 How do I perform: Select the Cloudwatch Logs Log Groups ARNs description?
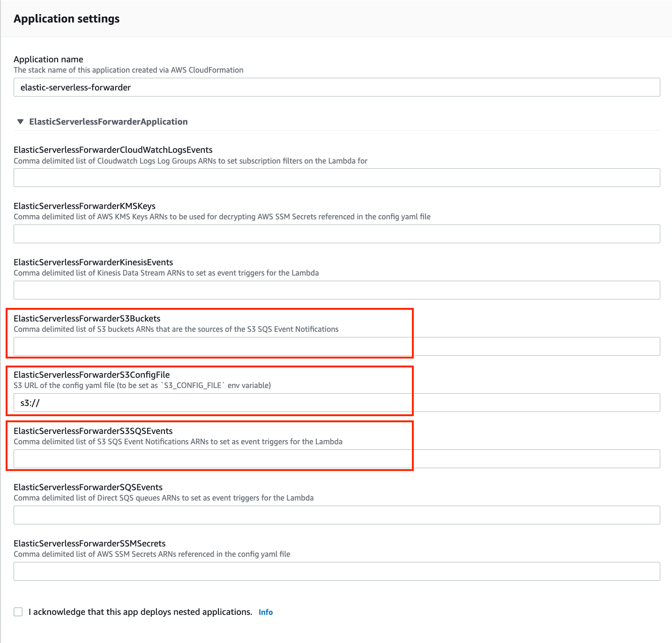point(190,161)
